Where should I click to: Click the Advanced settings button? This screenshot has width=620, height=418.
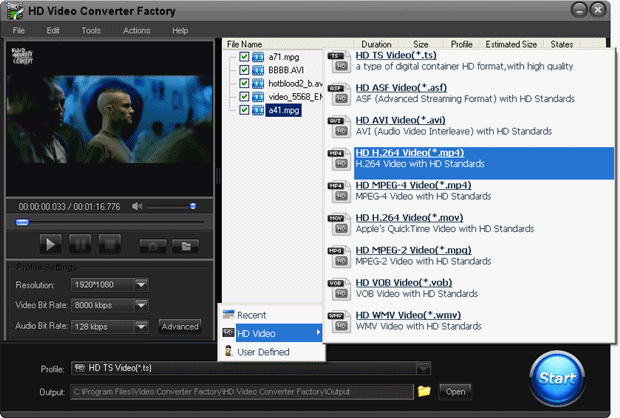[180, 326]
